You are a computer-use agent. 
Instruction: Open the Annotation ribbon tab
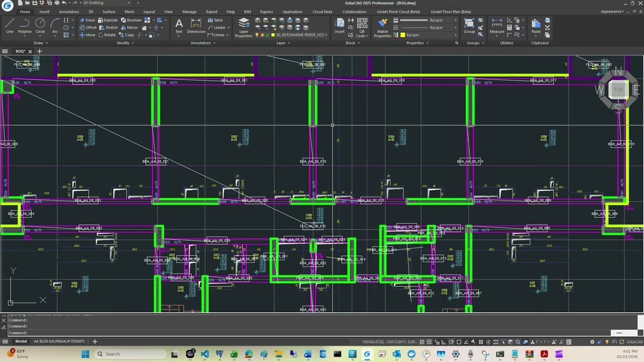tap(68, 12)
